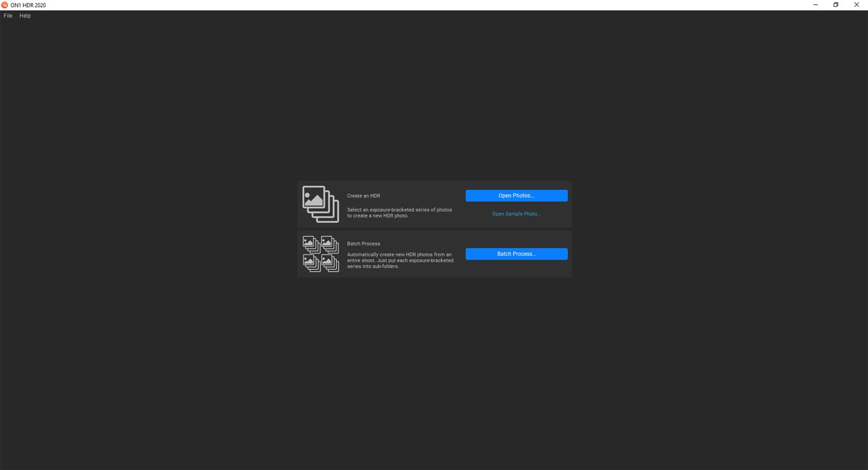The width and height of the screenshot is (868, 470).
Task: Start the Batch Process... button
Action: [x=516, y=254]
